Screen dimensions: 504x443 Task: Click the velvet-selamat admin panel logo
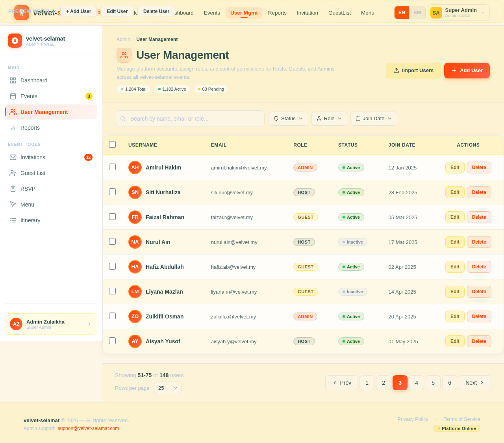pyautogui.click(x=15, y=40)
